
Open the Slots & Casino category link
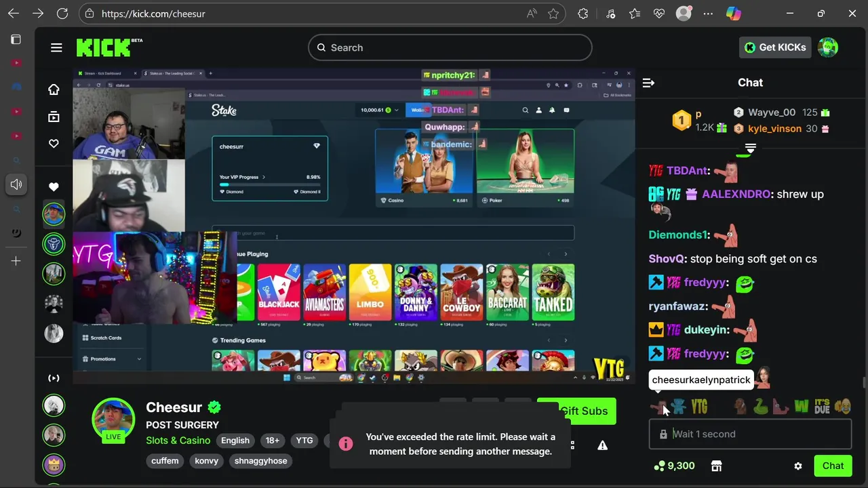click(178, 441)
